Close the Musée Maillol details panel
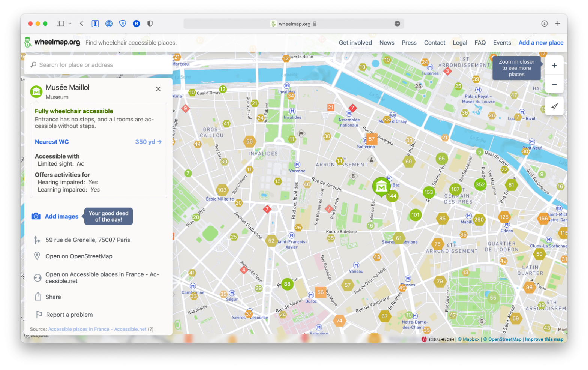Image resolution: width=588 pixels, height=370 pixels. (x=158, y=89)
